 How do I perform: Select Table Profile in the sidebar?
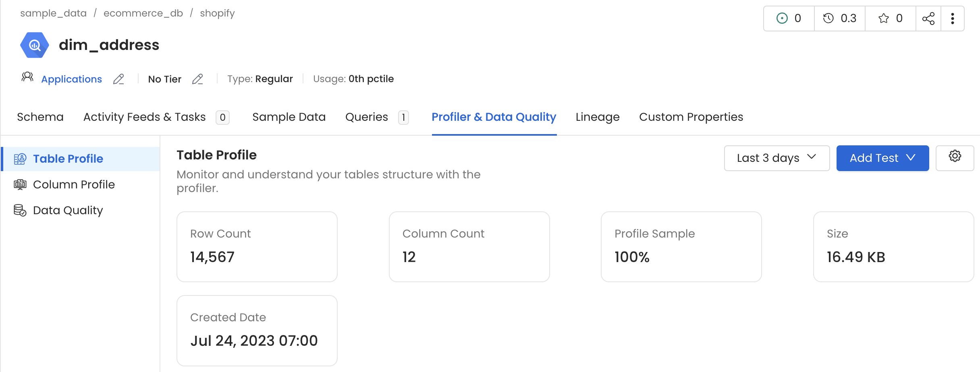68,159
